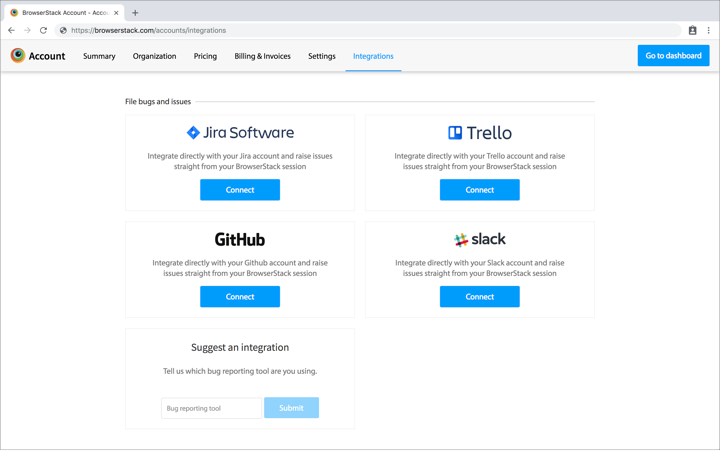
Task: Open a new browser tab with plus
Action: (135, 13)
